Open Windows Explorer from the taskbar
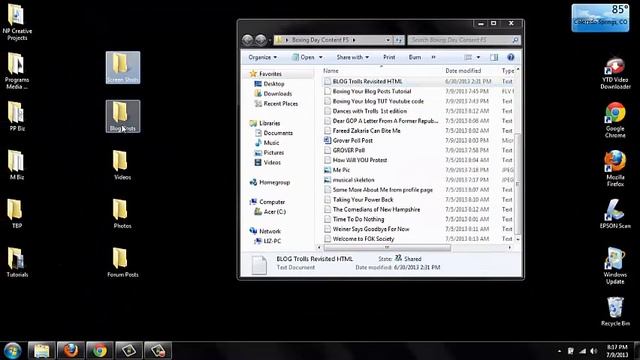This screenshot has height=360, width=640. 41,351
